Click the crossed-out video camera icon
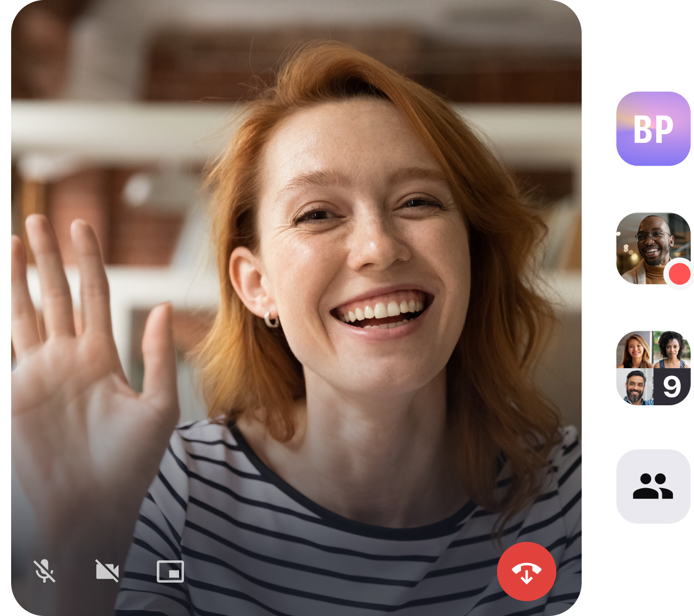The image size is (694, 616). pyautogui.click(x=108, y=571)
